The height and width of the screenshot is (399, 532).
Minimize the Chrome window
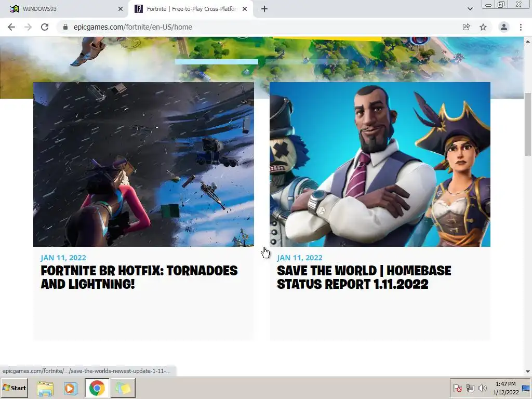488,5
